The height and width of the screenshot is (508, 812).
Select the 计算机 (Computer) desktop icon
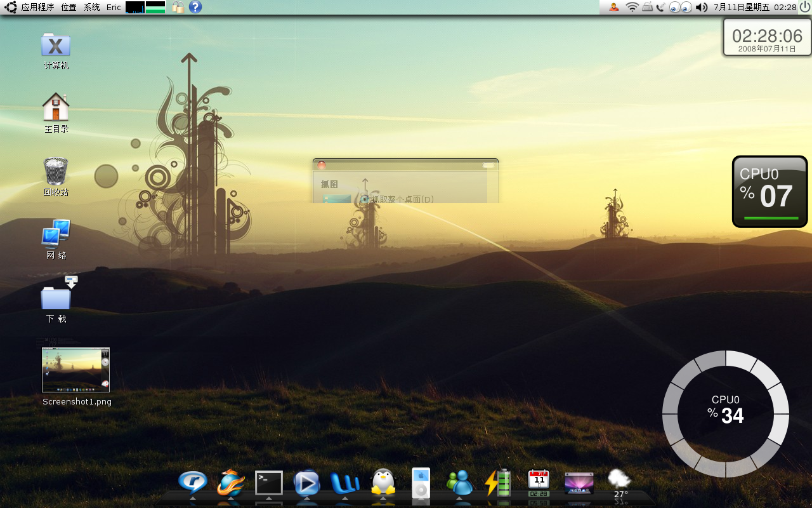(x=56, y=51)
